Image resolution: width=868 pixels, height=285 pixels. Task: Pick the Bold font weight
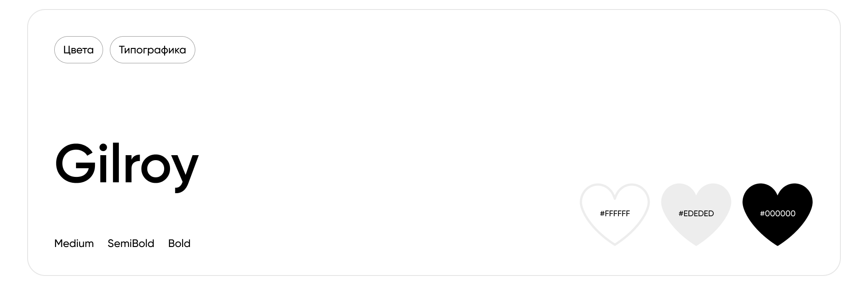179,243
